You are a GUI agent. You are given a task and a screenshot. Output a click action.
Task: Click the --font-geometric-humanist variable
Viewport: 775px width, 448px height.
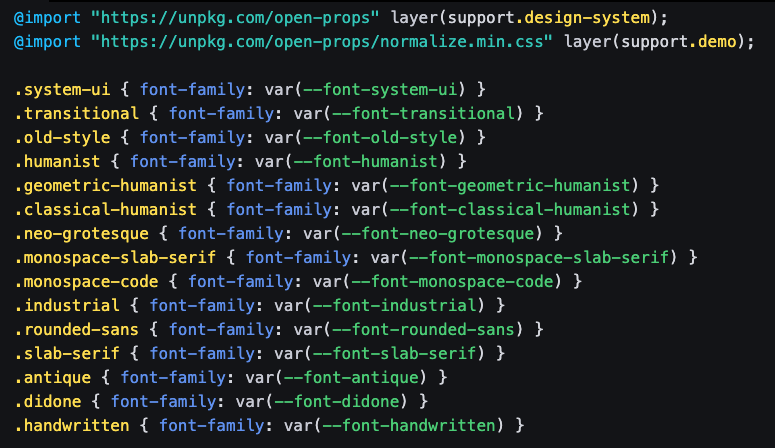511,186
